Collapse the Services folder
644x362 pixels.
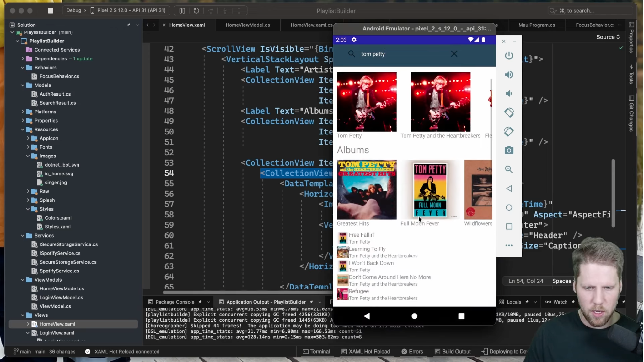[23, 235]
